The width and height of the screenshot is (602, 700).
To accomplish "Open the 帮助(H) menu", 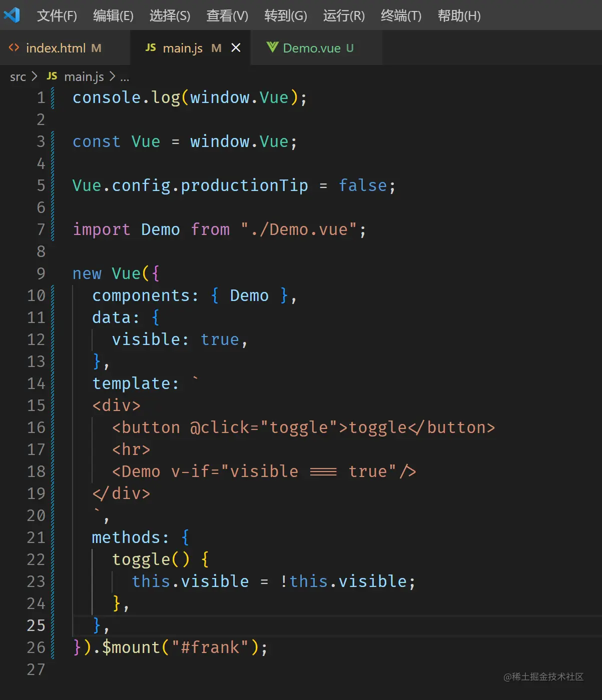I will (x=459, y=16).
